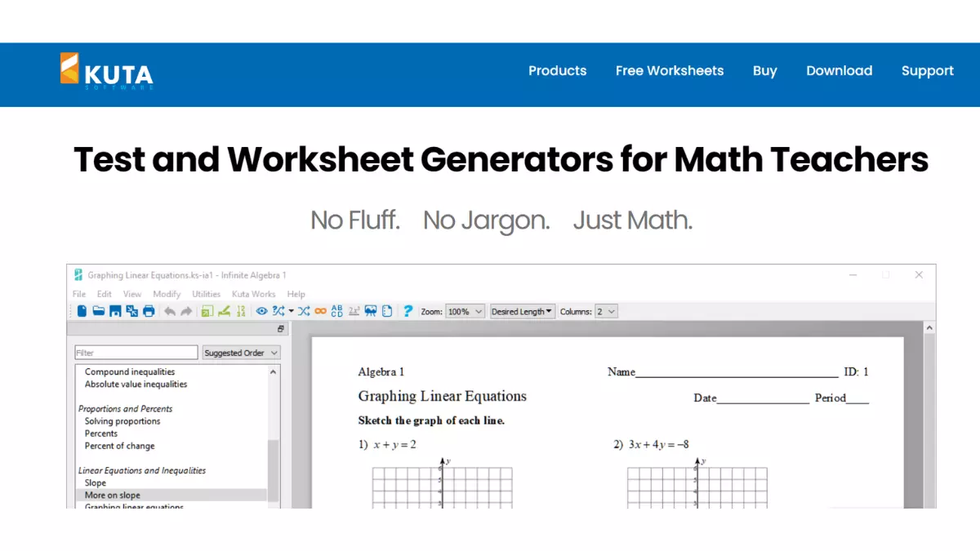Select the Absolute value inequalities topic

[136, 384]
